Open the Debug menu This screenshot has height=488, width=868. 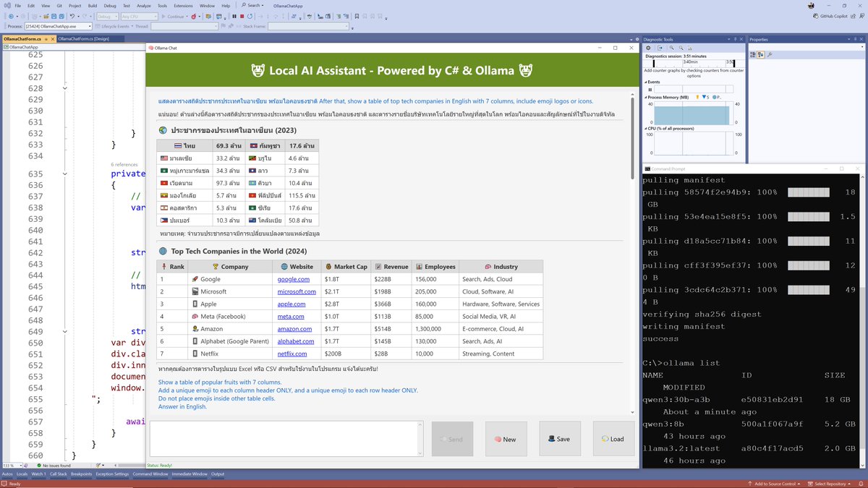[x=110, y=5]
